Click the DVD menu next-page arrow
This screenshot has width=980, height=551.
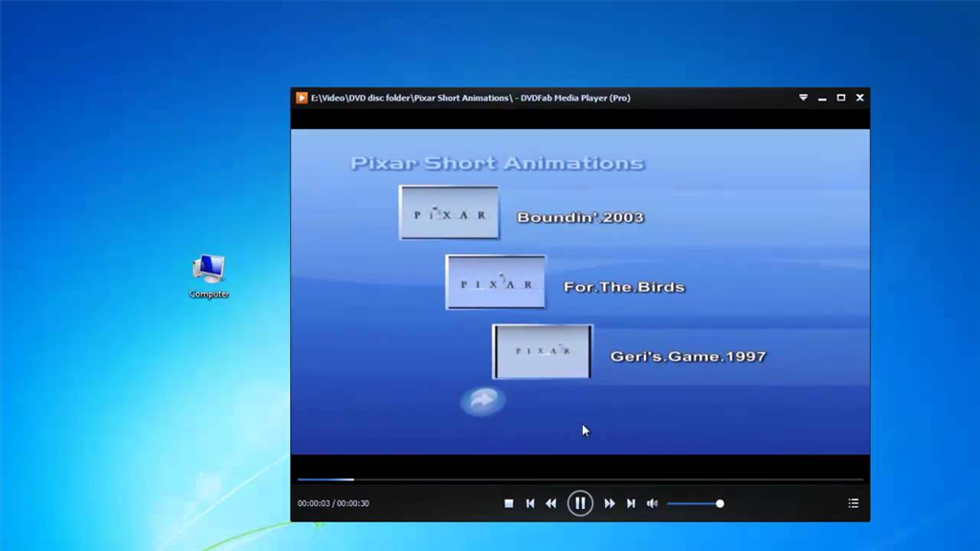pos(482,401)
